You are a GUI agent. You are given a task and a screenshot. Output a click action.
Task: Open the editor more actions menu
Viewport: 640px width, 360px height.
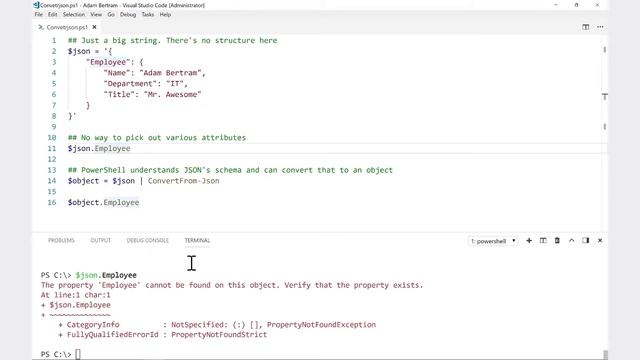click(600, 27)
